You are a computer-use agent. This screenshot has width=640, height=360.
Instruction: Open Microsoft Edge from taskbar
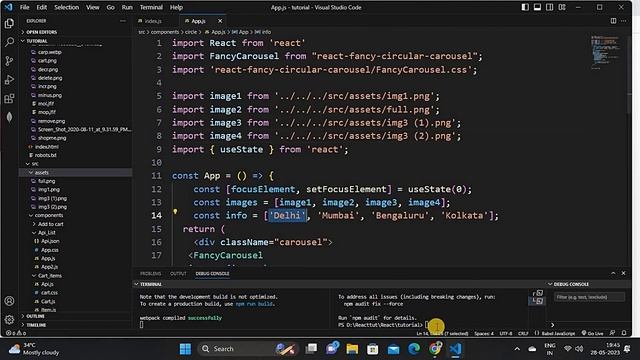[x=414, y=349]
